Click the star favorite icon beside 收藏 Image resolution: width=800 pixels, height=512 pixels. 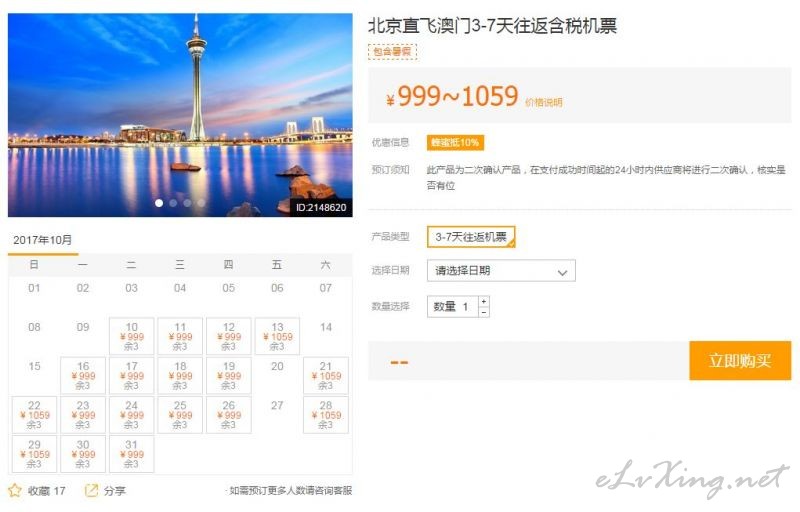15,491
